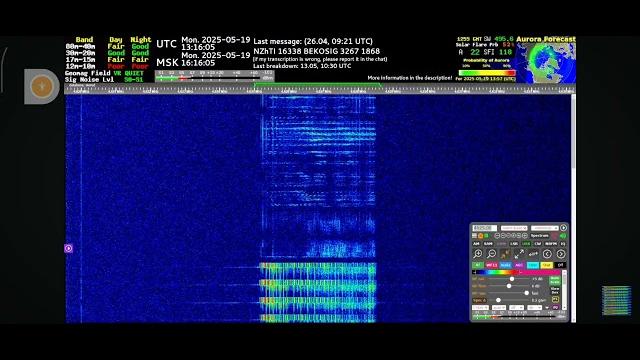Click the rainbow colormap bar
This screenshot has width=640, height=360.
(x=516, y=272)
